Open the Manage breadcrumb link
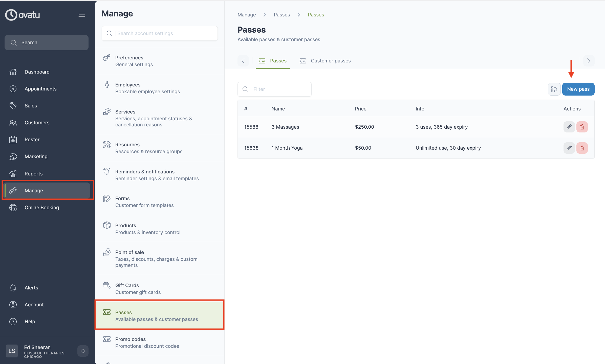The image size is (605, 364). (x=246, y=15)
